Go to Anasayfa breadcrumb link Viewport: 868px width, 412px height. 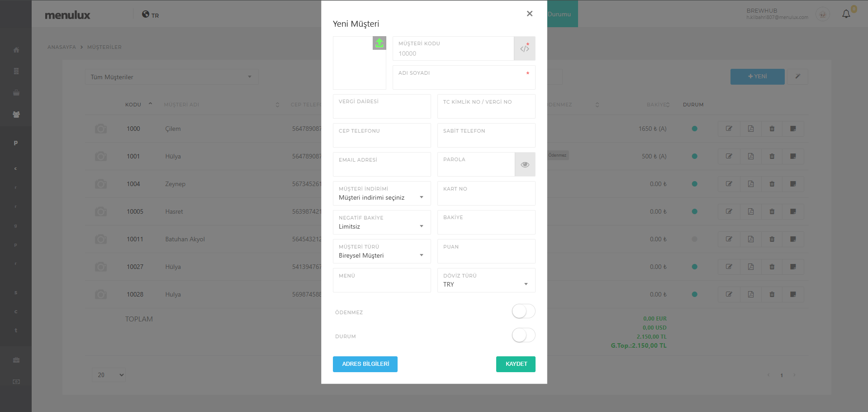tap(62, 47)
